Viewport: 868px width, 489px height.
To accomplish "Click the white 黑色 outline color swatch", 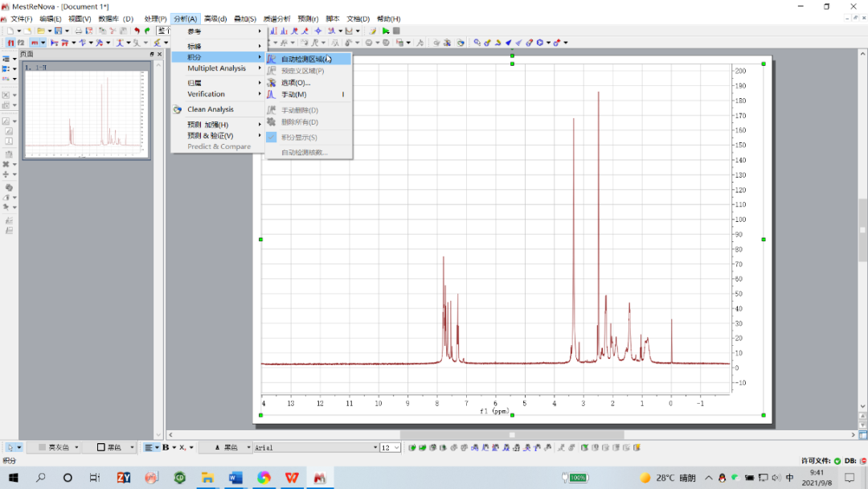I will click(100, 447).
